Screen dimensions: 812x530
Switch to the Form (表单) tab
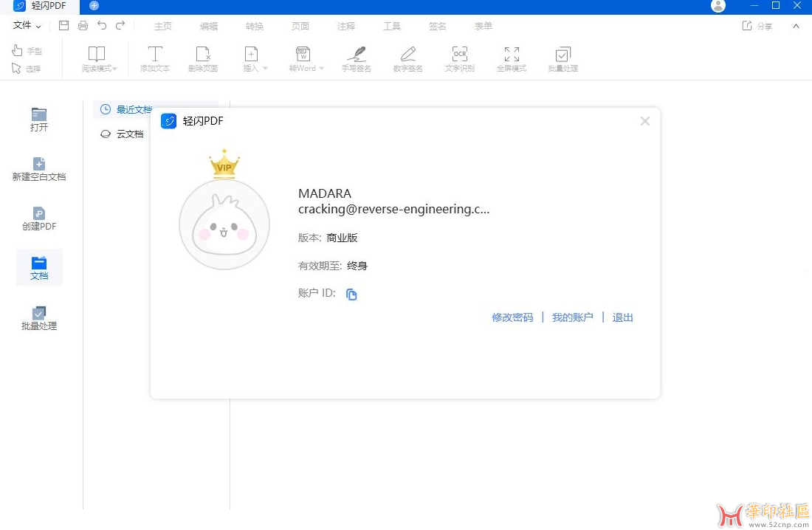pyautogui.click(x=484, y=26)
